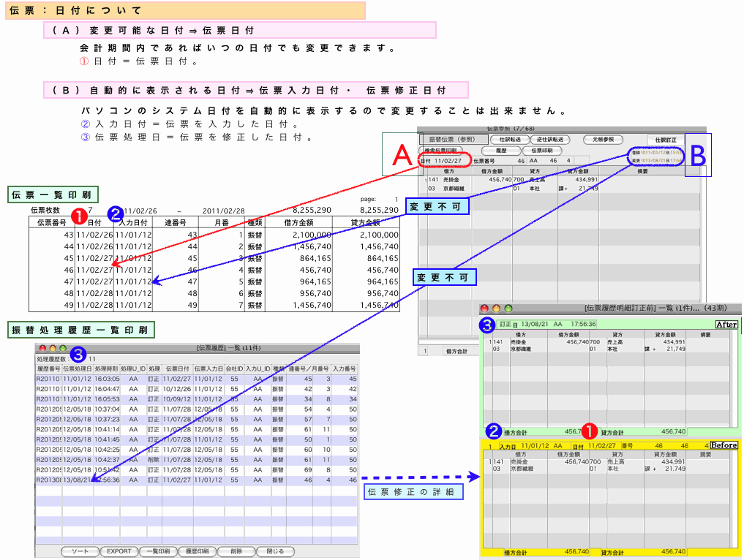The width and height of the screenshot is (744, 560).
Task: Click the 仕訳転送 button in voucher window
Action: pos(509,139)
